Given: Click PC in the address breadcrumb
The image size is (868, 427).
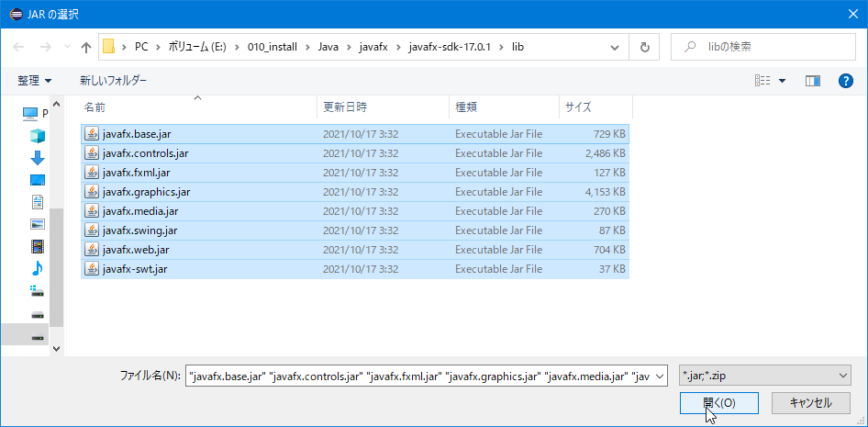Looking at the screenshot, I should click(141, 48).
